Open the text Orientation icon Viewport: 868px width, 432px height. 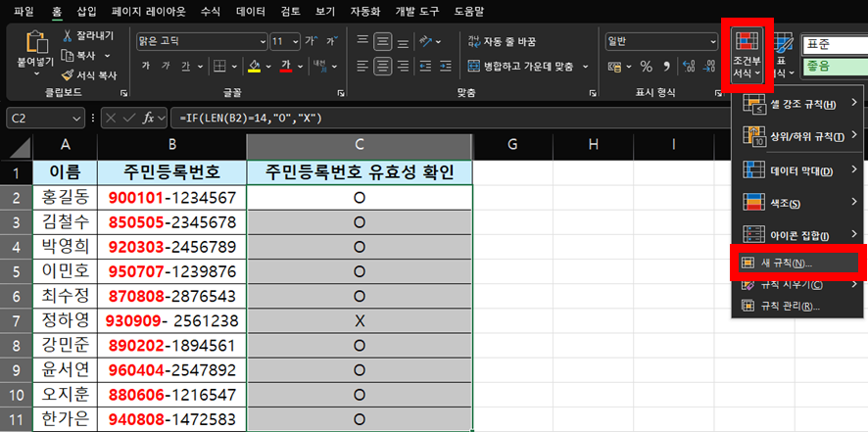(425, 41)
